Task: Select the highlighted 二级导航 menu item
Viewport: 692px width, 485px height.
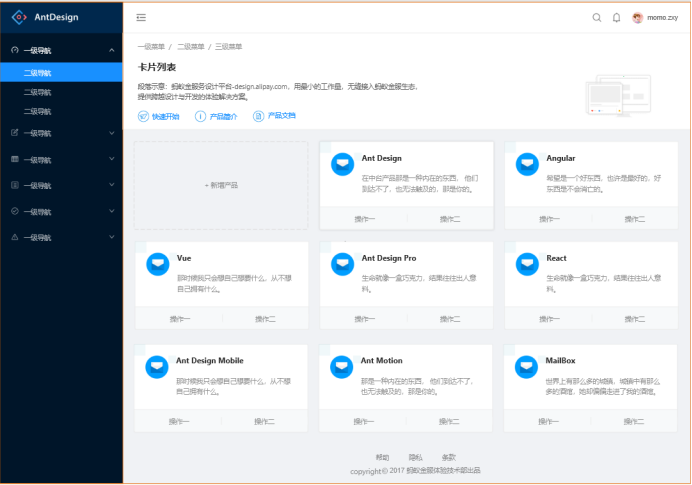Action: click(61, 72)
